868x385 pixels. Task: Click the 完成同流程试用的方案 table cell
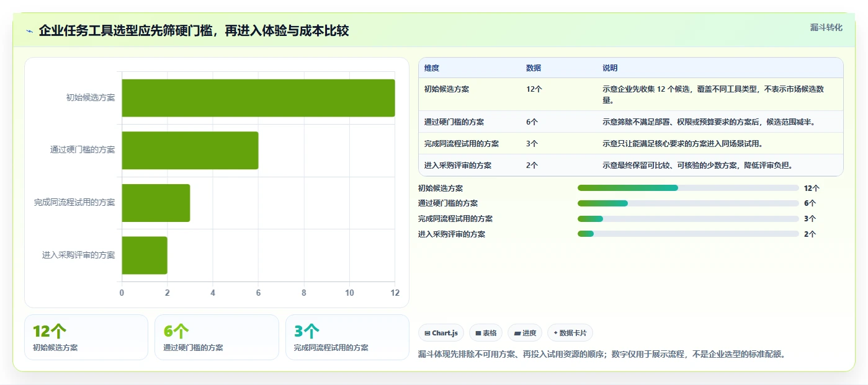point(462,144)
